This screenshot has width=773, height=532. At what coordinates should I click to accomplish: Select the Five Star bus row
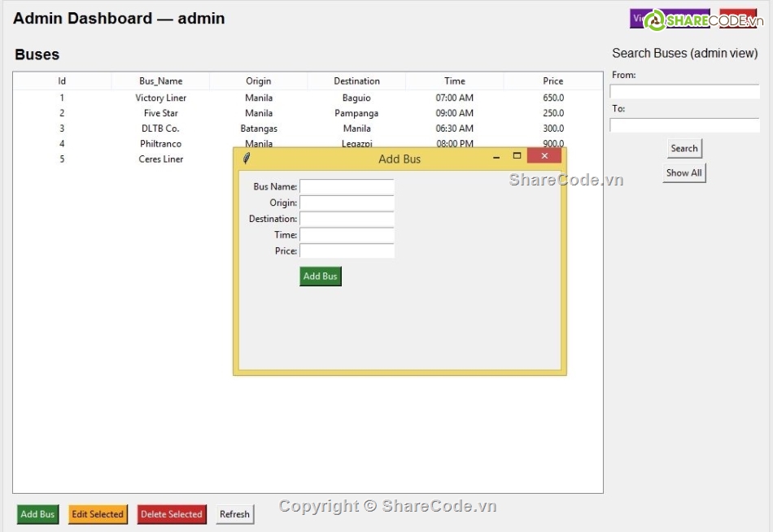click(160, 113)
